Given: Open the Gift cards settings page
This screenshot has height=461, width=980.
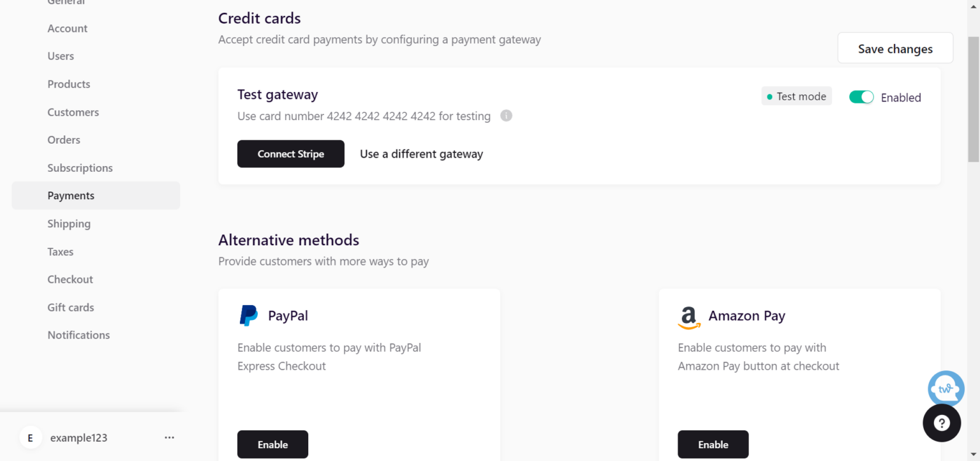Looking at the screenshot, I should pos(70,307).
